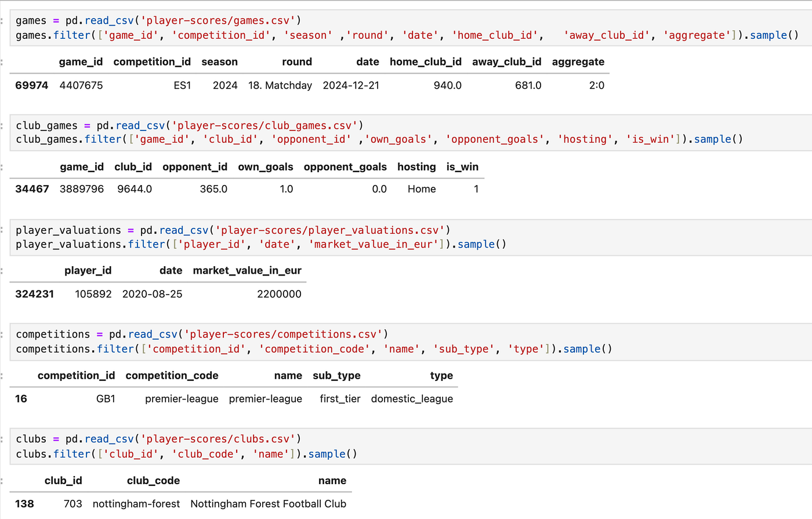
Task: Select the competition_code column header
Action: point(172,375)
